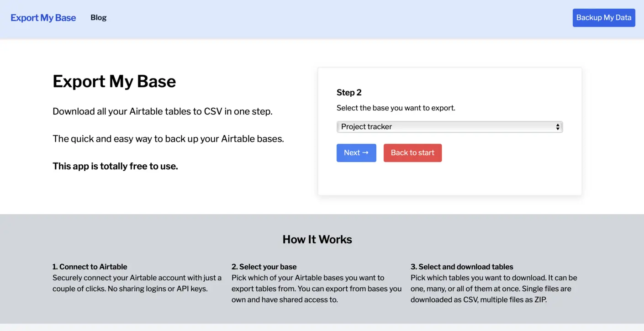
Task: Click 'The quick and easy way' sentence
Action: click(x=168, y=139)
